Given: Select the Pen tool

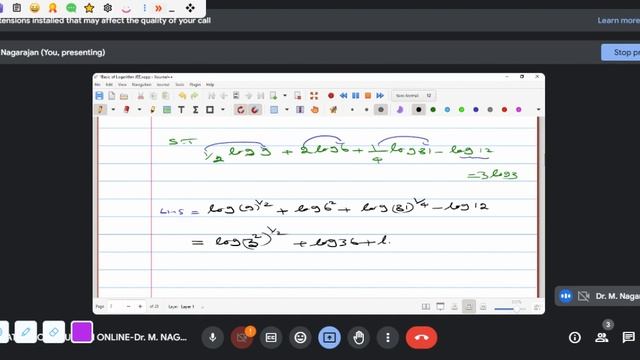Looking at the screenshot, I should (x=100, y=109).
